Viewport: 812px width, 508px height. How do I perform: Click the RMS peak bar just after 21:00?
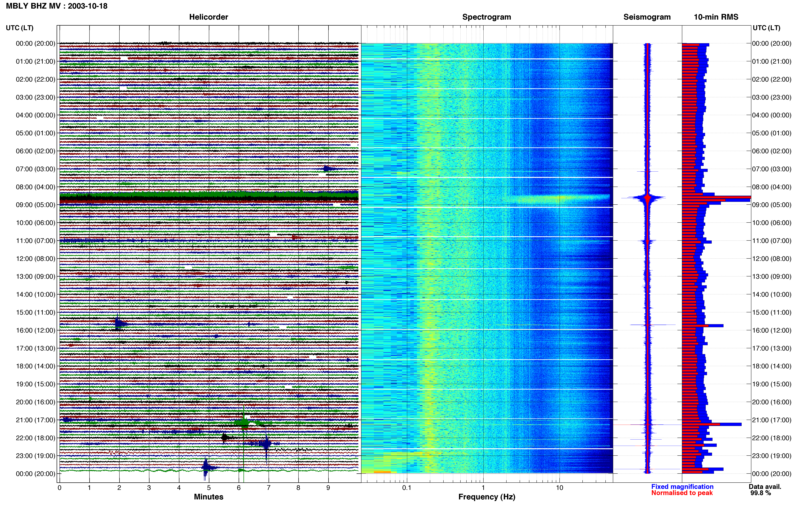tap(712, 424)
